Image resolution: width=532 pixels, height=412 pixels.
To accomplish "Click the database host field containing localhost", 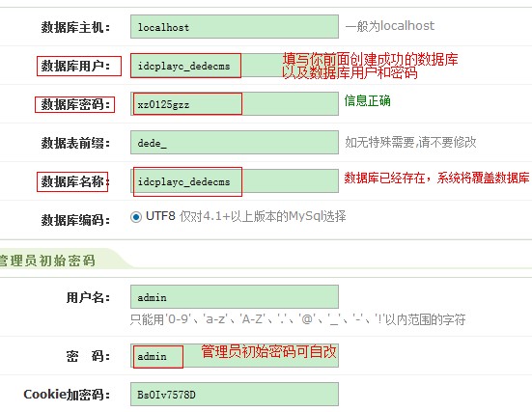I will [235, 27].
